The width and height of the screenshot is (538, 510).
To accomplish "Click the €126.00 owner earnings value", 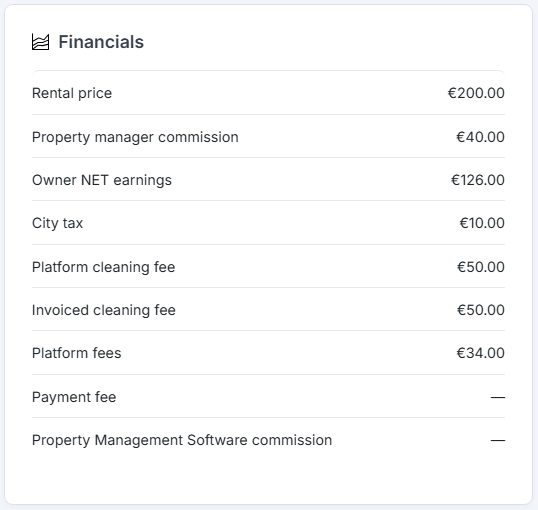I will 478,180.
